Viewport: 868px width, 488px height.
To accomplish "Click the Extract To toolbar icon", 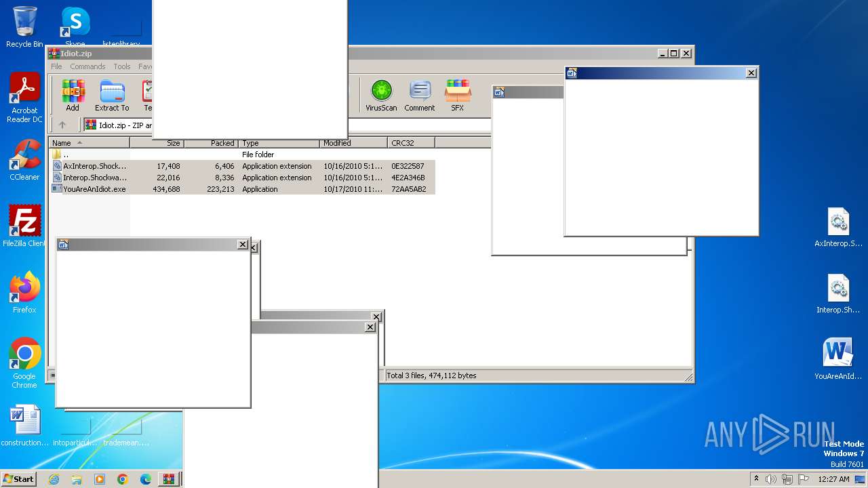I will 112,95.
